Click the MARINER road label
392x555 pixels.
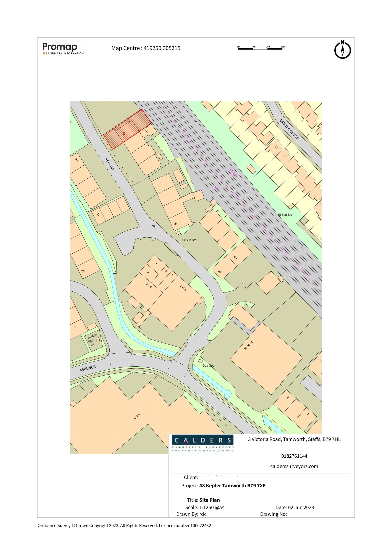click(x=88, y=368)
